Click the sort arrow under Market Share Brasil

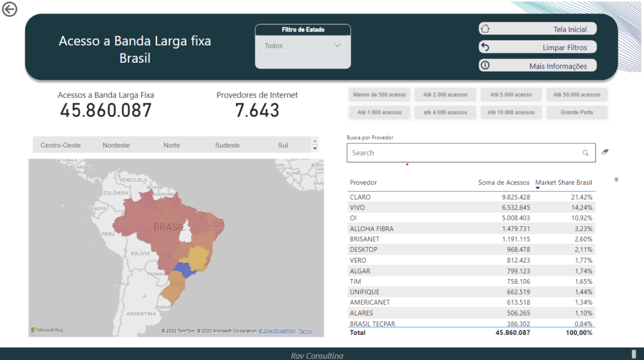538,188
